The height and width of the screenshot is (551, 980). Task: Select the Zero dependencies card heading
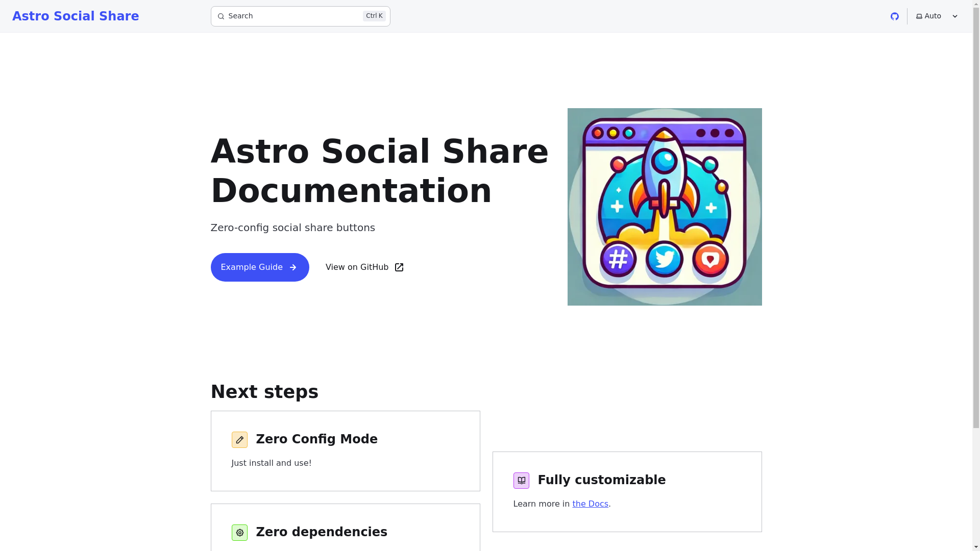[x=322, y=532]
